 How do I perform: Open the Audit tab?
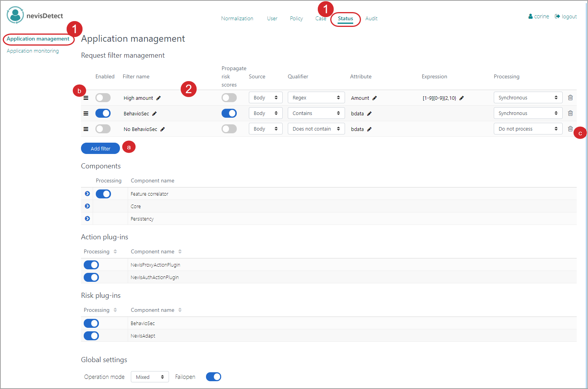pyautogui.click(x=371, y=19)
